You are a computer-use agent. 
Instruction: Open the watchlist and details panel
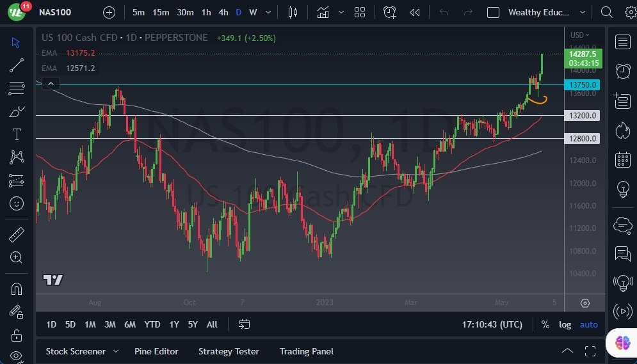pos(622,42)
